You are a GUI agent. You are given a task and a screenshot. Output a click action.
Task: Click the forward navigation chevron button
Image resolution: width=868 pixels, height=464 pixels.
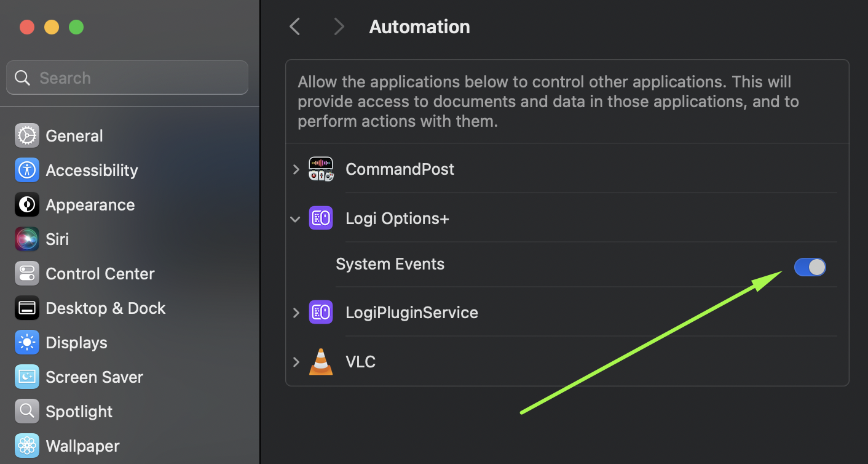point(338,26)
